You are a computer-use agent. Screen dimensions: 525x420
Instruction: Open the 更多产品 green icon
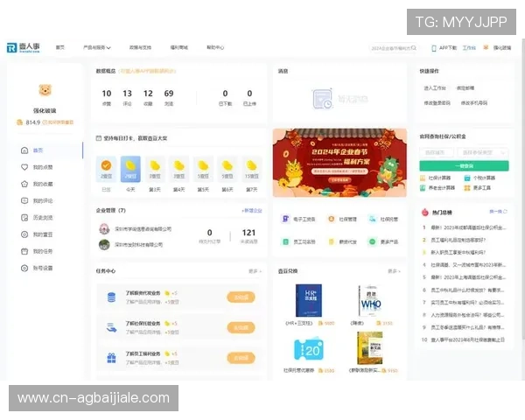tap(372, 241)
